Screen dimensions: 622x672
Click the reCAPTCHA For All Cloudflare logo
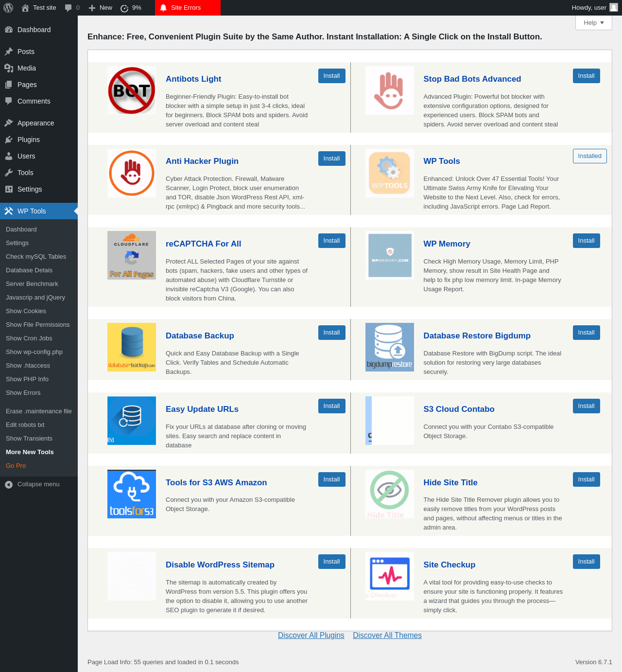pyautogui.click(x=132, y=255)
